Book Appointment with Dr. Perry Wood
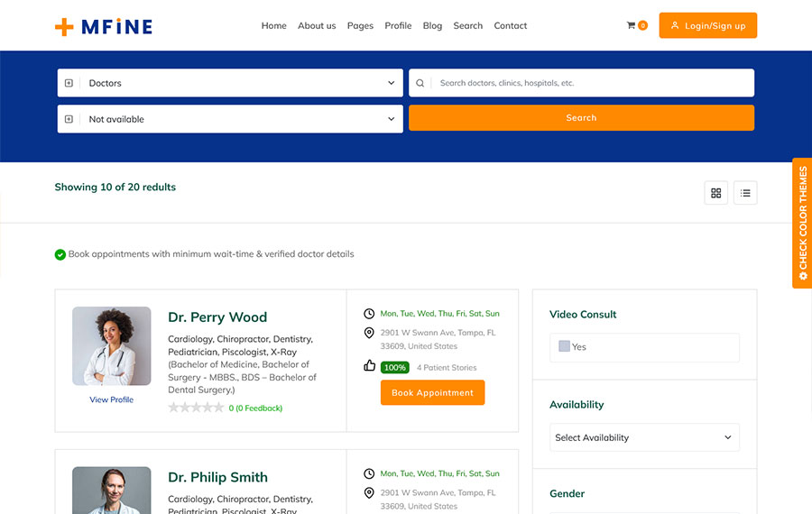The image size is (812, 514). click(x=432, y=393)
